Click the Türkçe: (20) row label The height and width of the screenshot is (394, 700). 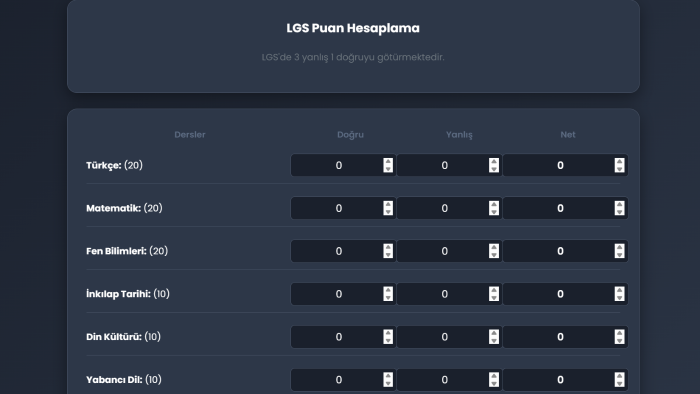[x=114, y=165]
